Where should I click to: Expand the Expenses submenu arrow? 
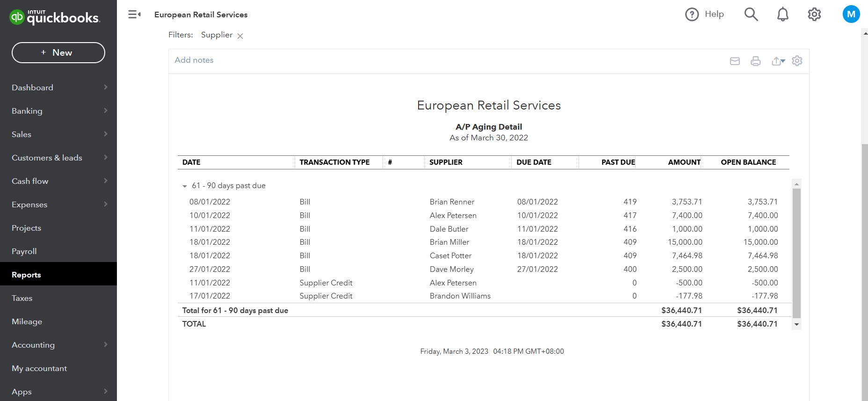click(x=106, y=204)
